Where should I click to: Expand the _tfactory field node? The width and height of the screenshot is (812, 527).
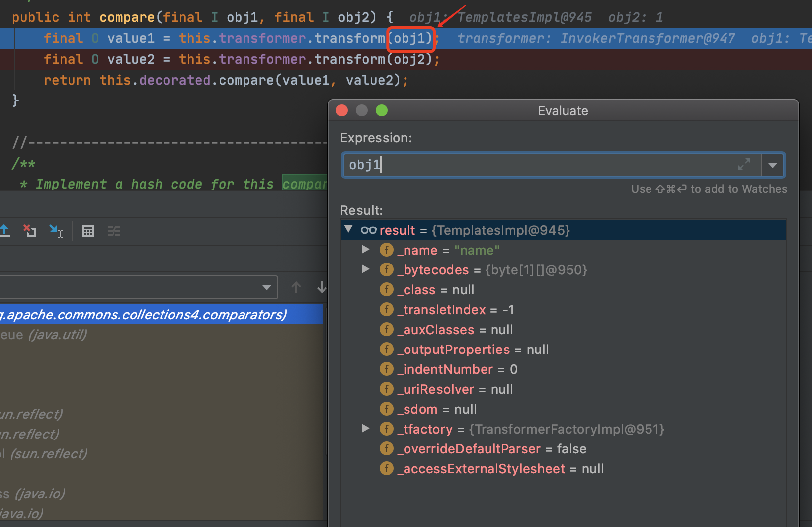tap(365, 429)
